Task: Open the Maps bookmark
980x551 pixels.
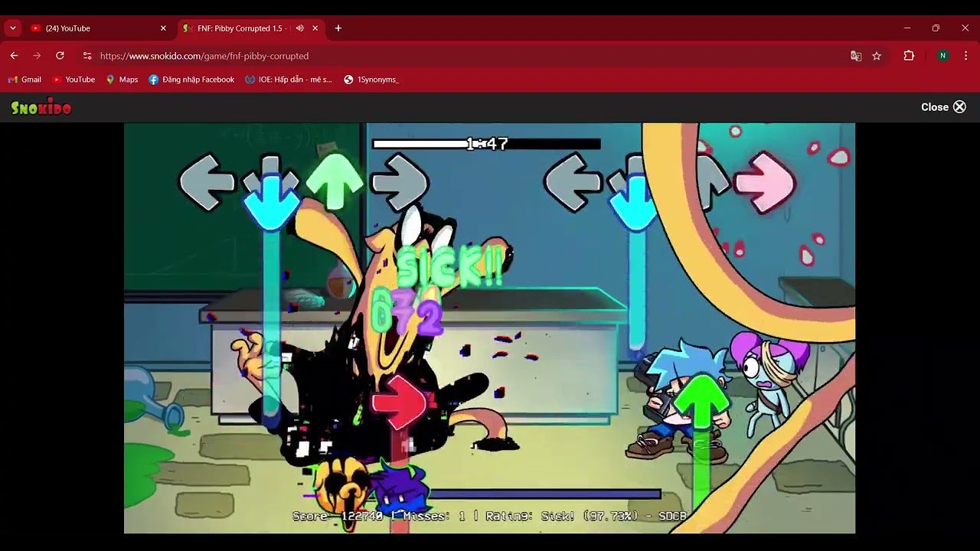Action: tap(122, 80)
